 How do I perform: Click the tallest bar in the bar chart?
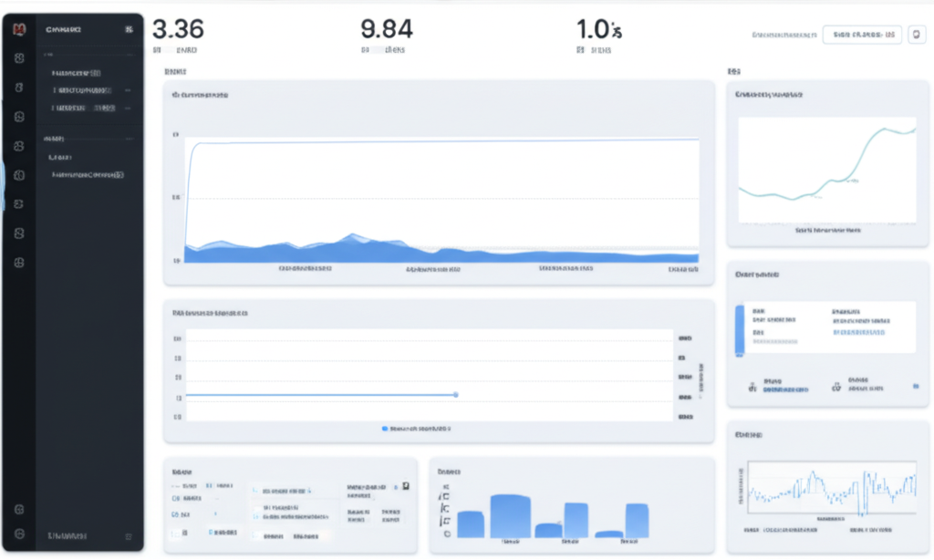[x=511, y=516]
